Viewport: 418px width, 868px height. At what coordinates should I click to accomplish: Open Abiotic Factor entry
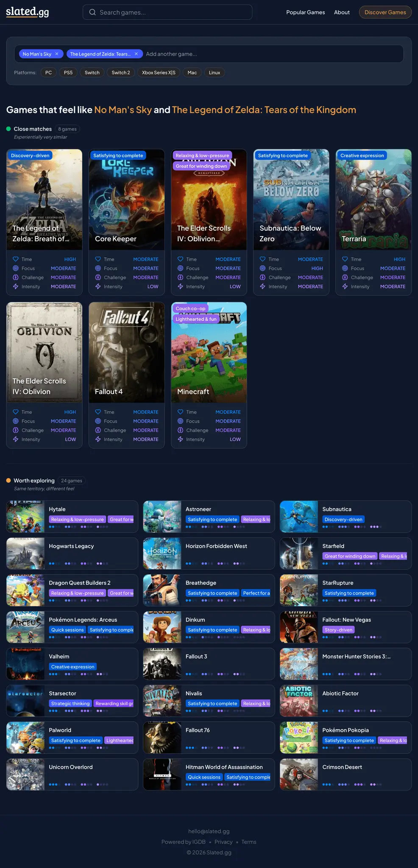(x=346, y=701)
